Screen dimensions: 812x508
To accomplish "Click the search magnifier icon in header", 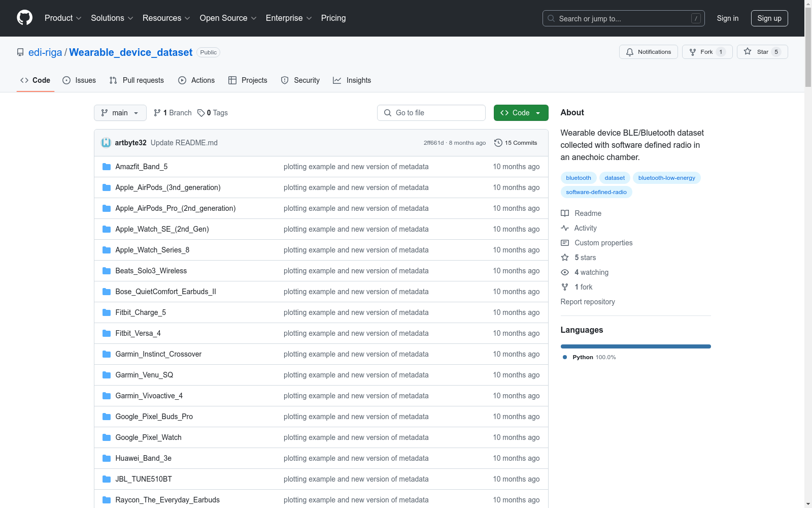I will pyautogui.click(x=551, y=18).
